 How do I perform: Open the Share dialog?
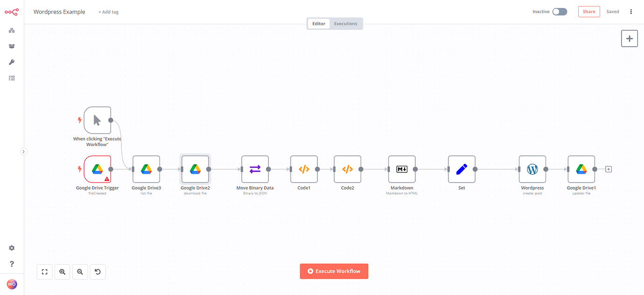point(588,11)
